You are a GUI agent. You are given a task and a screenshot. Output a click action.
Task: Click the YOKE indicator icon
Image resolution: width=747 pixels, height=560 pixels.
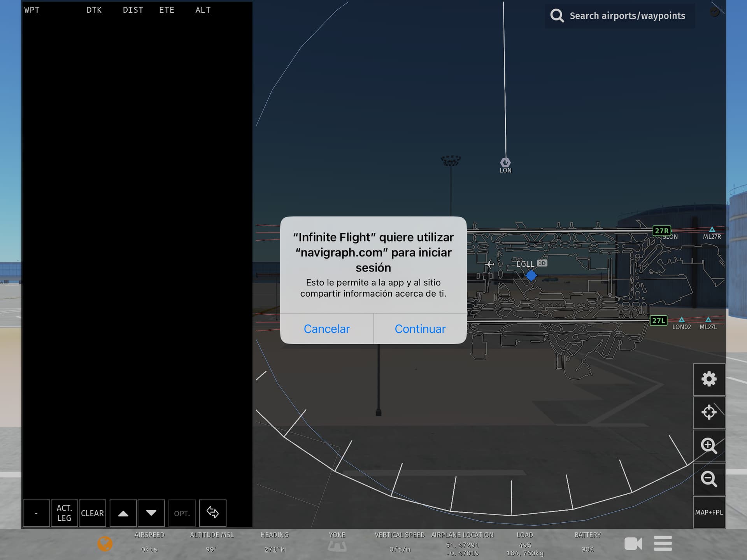337,546
